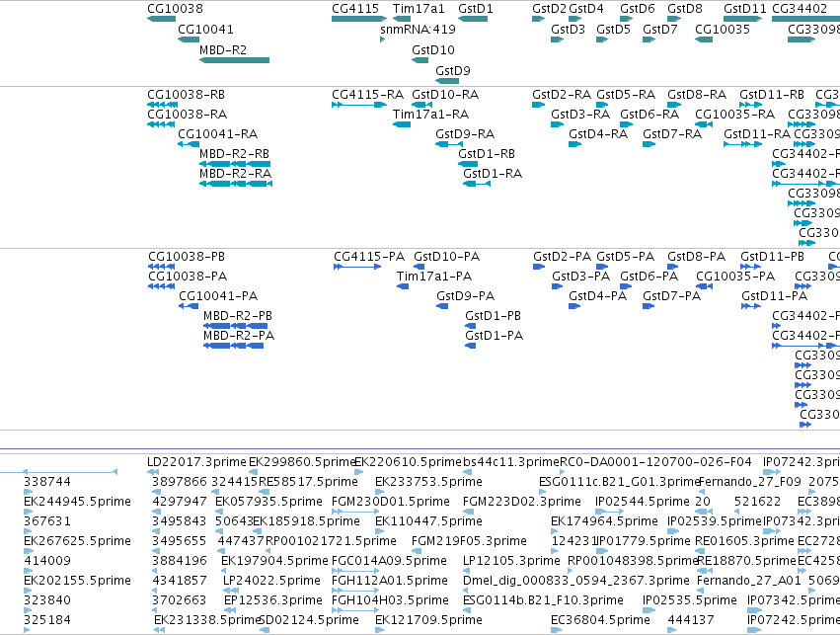
Task: Click the GstD11-RB transcript label
Action: click(772, 95)
